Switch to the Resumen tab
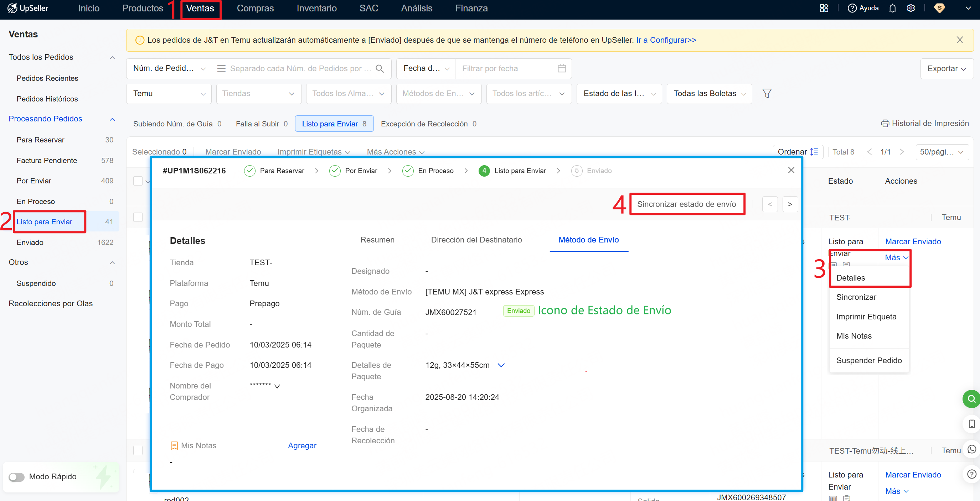Image resolution: width=980 pixels, height=501 pixels. (377, 240)
